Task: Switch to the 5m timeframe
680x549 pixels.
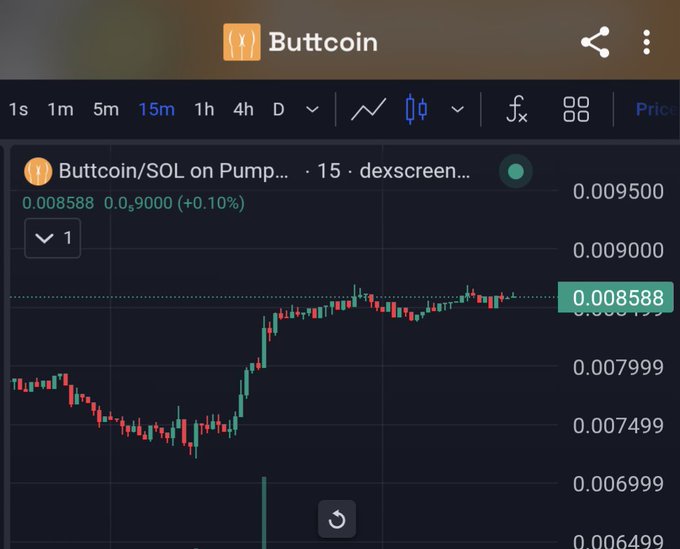Action: point(106,109)
